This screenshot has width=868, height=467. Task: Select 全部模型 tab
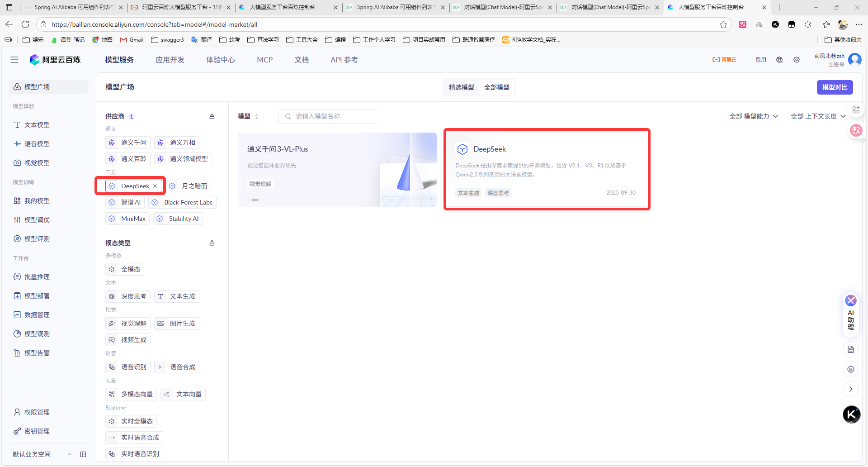tap(497, 87)
